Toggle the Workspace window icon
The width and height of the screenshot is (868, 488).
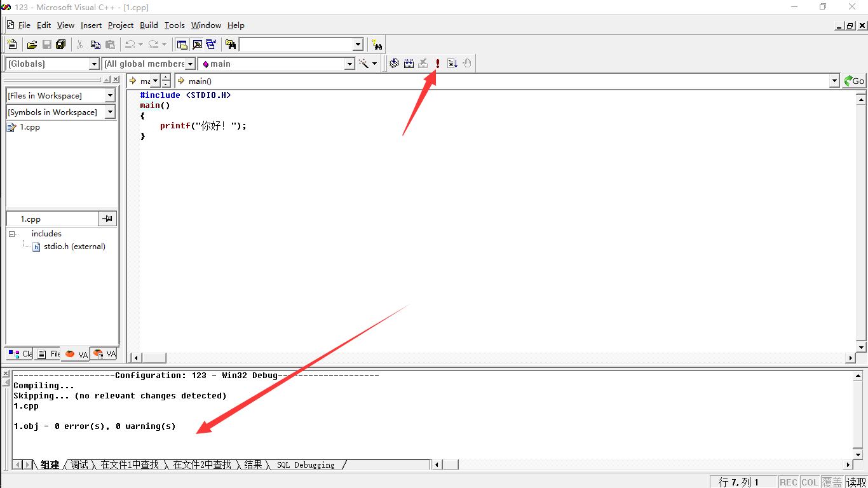[182, 44]
